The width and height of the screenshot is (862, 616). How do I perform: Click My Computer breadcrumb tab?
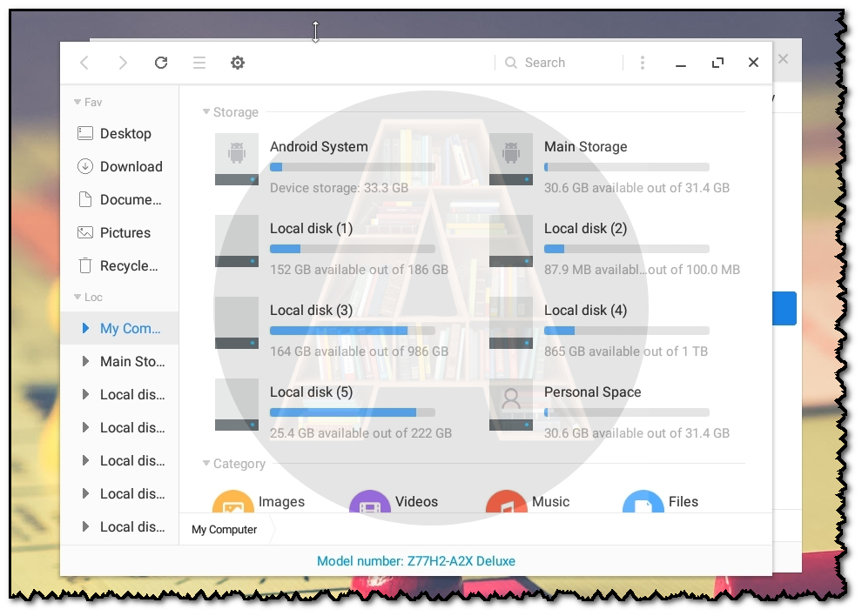(x=225, y=530)
